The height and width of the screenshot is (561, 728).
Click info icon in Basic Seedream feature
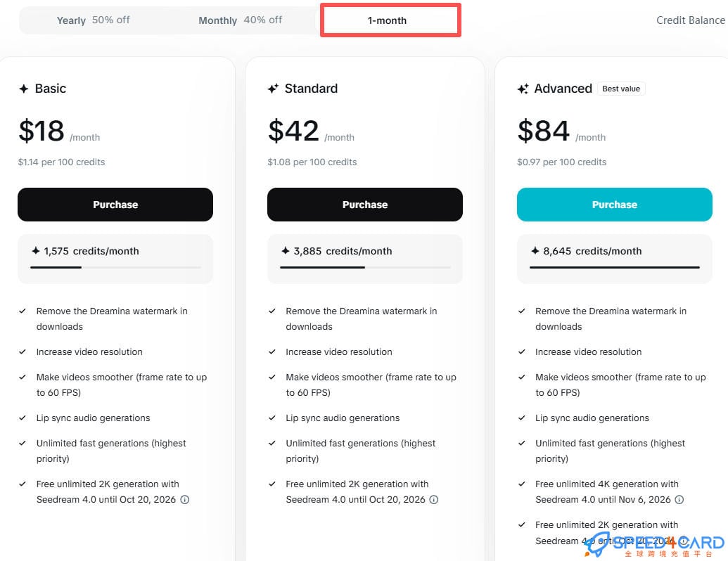(x=185, y=500)
